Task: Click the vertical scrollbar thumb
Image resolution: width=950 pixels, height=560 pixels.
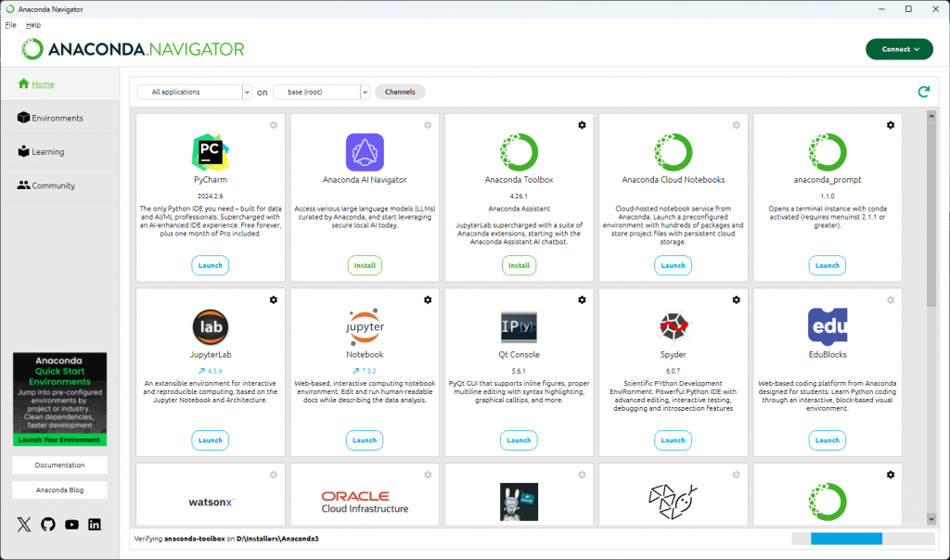Action: 931,216
